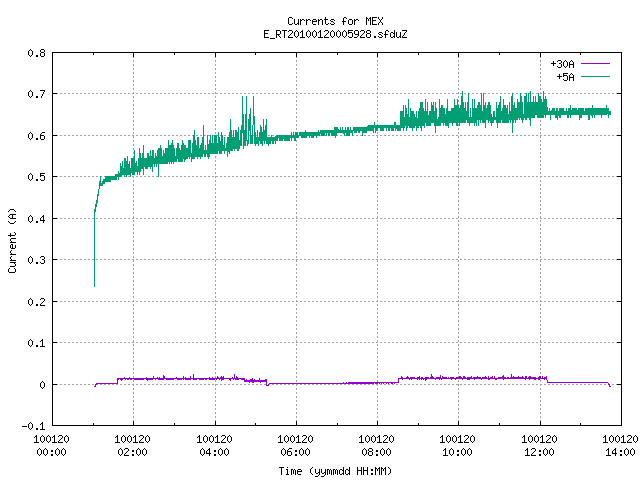Viewport: 640px width, 480px height.
Task: Click the 0.4 y-axis tick label
Action: pyautogui.click(x=36, y=219)
